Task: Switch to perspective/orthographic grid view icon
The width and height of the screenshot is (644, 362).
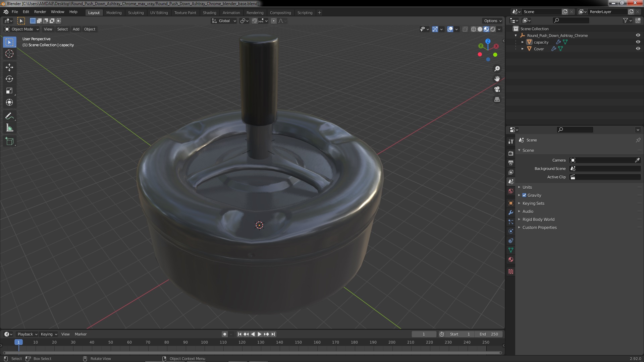Action: pyautogui.click(x=497, y=100)
